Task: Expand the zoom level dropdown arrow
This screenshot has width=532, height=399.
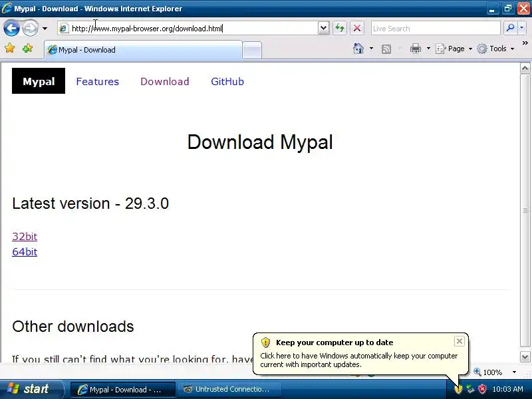Action: pyautogui.click(x=514, y=372)
